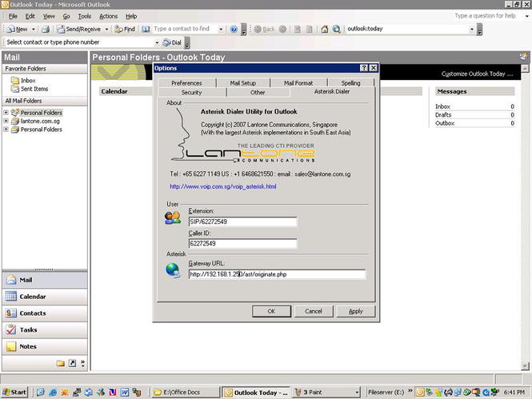Open the Tools menu
This screenshot has height=399, width=532.
[85, 16]
